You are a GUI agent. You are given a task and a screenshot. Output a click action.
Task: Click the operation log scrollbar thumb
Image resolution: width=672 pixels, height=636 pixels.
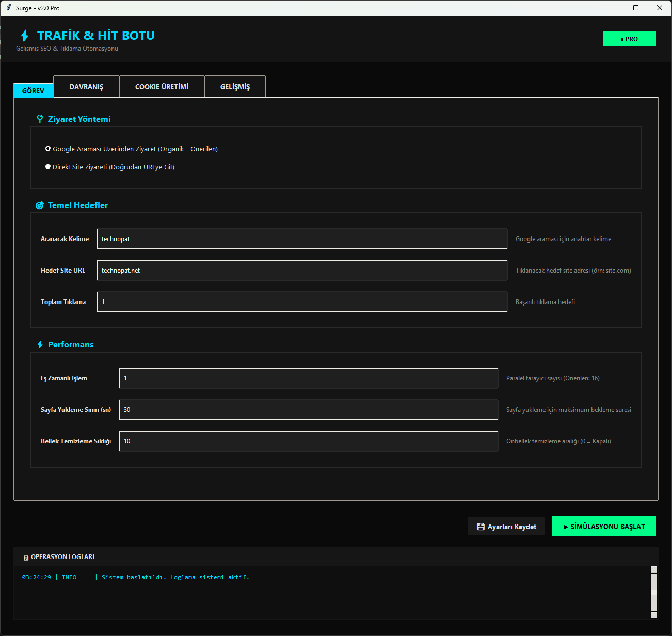pyautogui.click(x=654, y=592)
